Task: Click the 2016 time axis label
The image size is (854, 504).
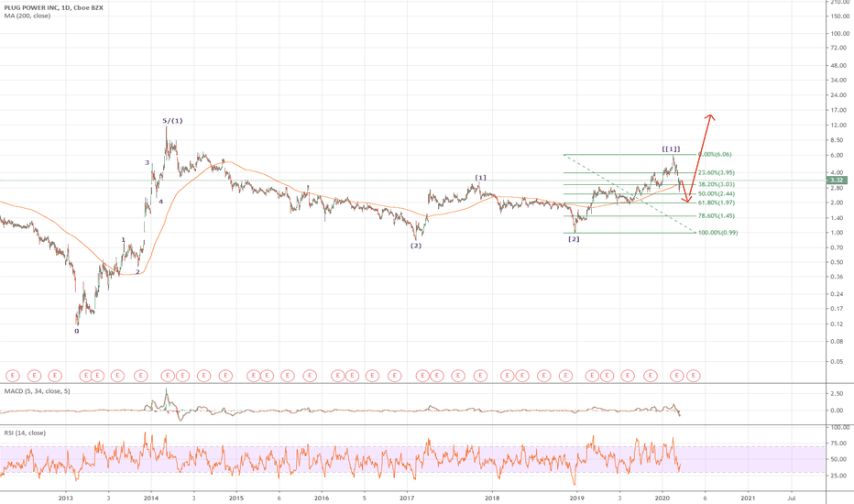Action: (x=322, y=498)
